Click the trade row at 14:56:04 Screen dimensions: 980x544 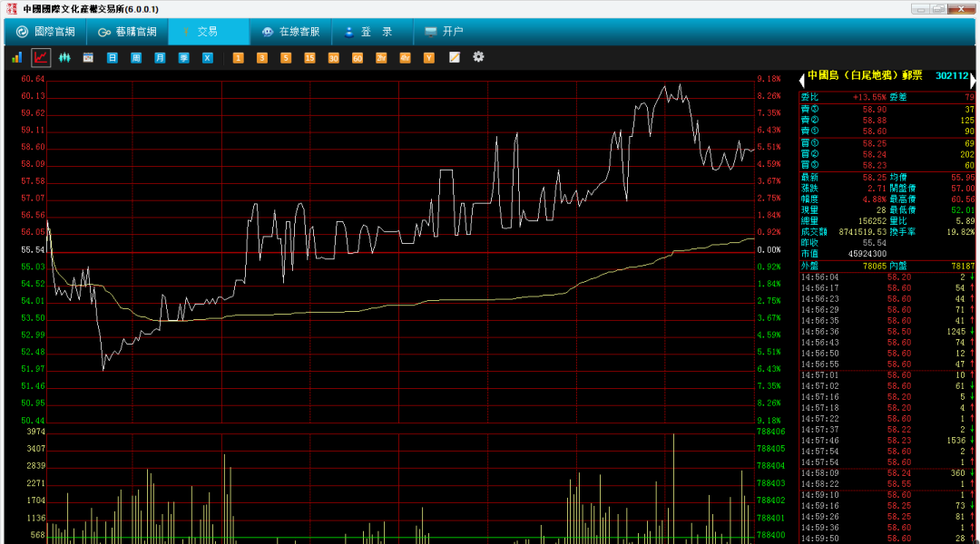click(x=887, y=277)
